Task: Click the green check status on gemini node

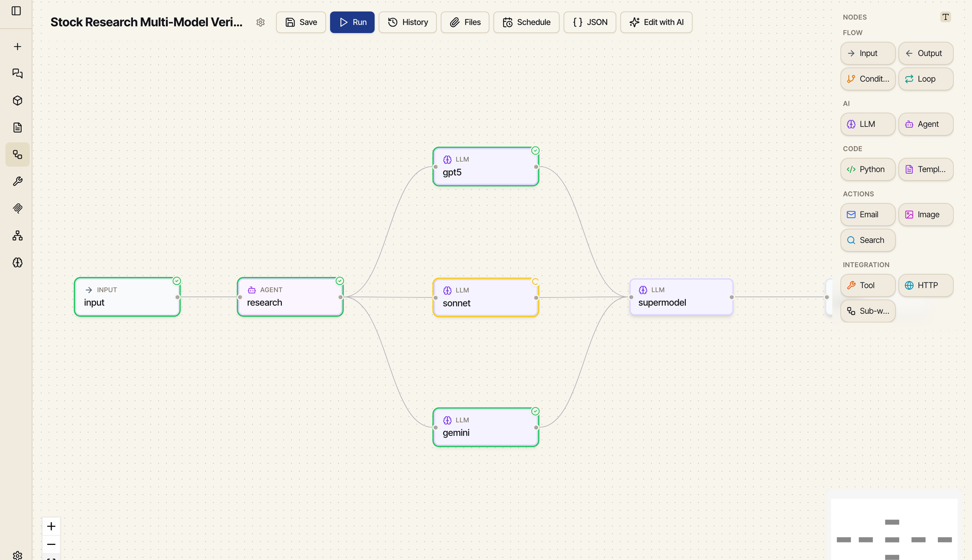Action: click(x=535, y=411)
